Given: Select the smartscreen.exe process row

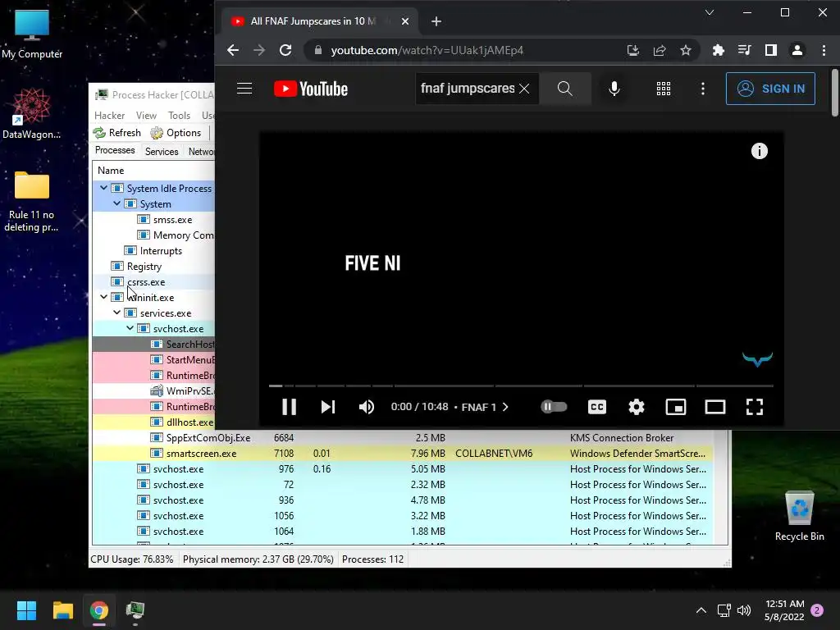Looking at the screenshot, I should point(402,454).
